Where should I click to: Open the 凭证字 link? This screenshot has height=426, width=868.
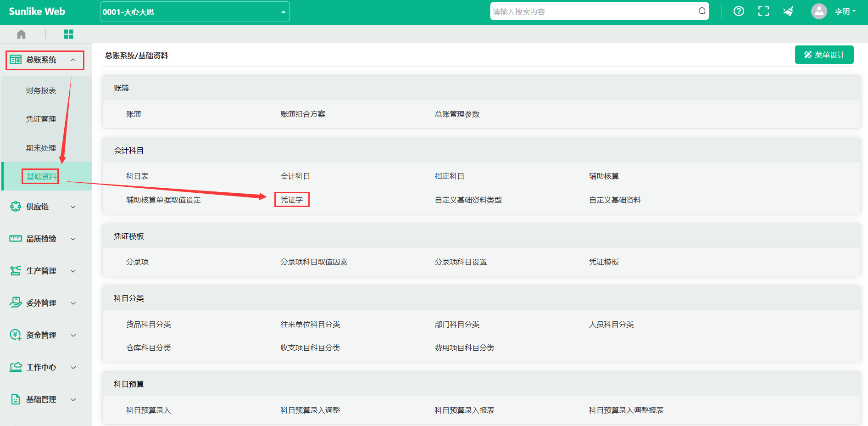pos(292,200)
